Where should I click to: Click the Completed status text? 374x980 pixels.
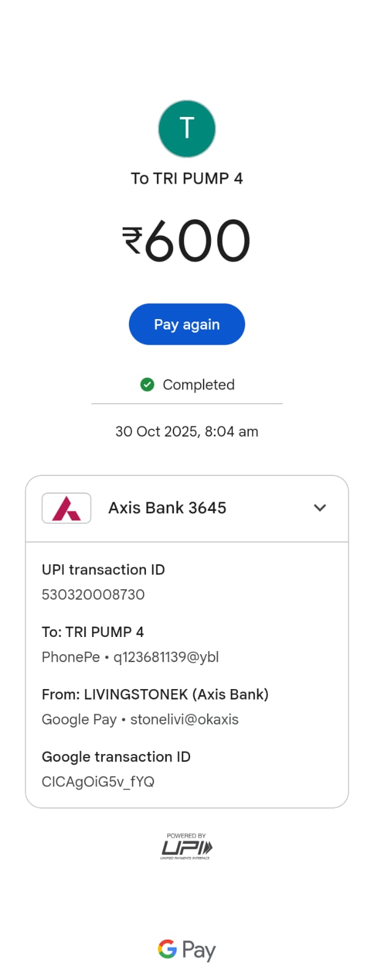[198, 385]
